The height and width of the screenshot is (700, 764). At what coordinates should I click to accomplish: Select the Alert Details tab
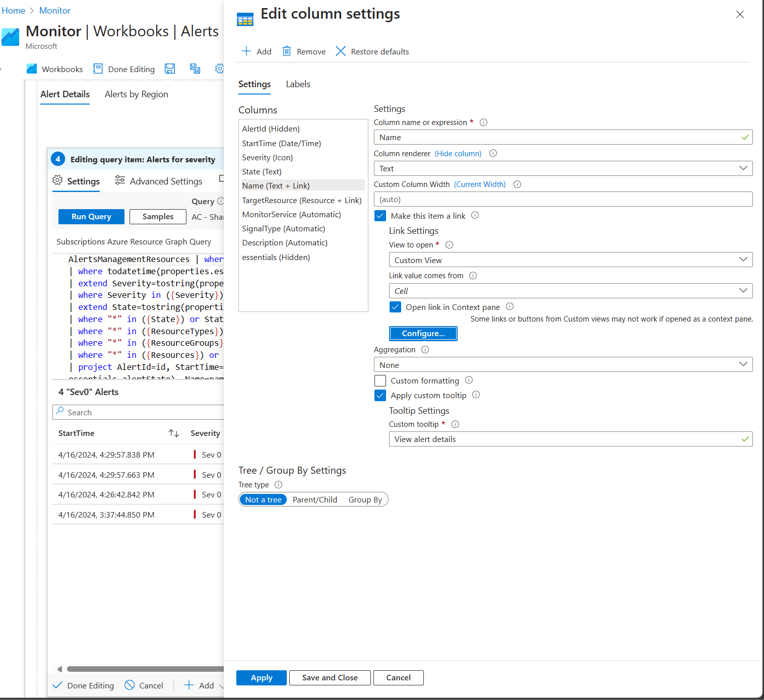(65, 94)
